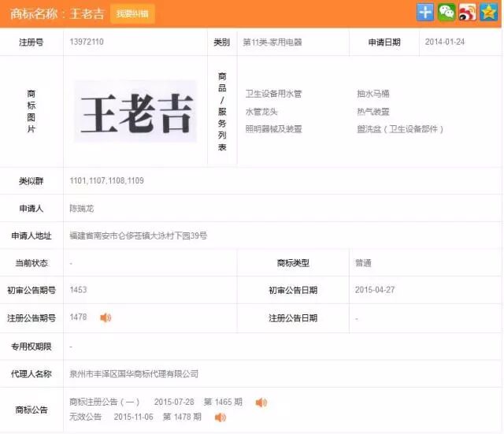Click the 初审公告期号 label
The height and width of the screenshot is (434, 504).
(31, 291)
